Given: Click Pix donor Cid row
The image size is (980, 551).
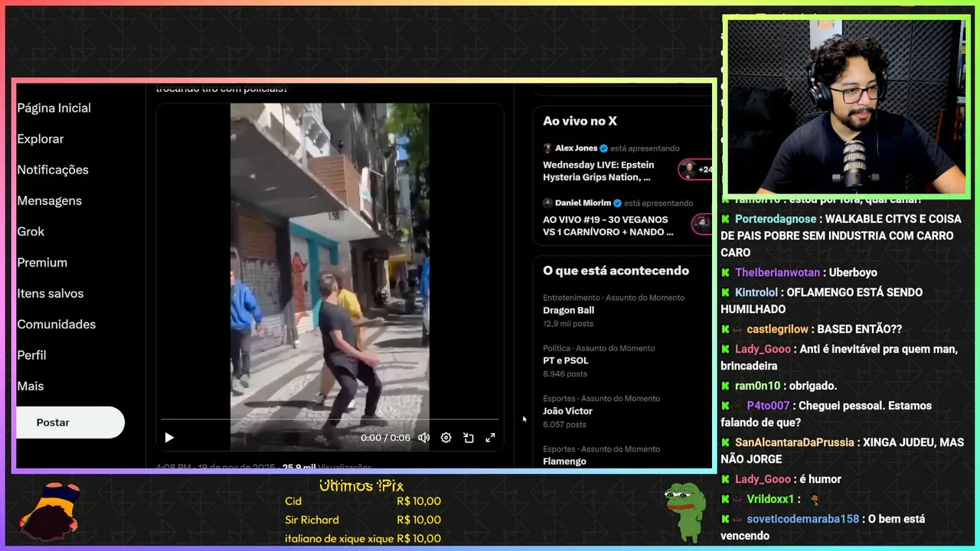Looking at the screenshot, I should [x=363, y=501].
